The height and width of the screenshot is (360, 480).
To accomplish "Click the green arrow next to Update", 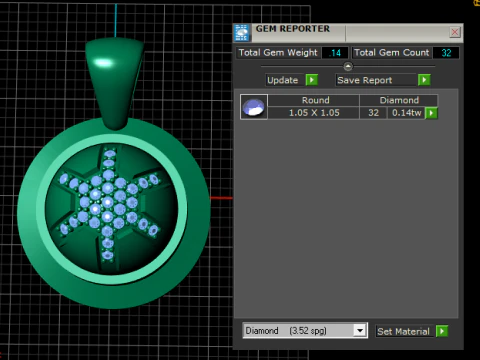I will [x=312, y=80].
